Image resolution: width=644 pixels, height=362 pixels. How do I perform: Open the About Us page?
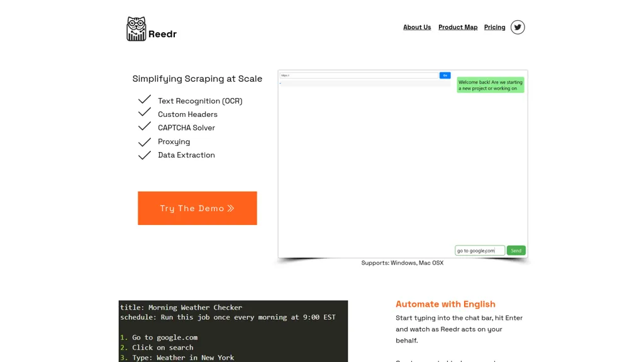(417, 27)
